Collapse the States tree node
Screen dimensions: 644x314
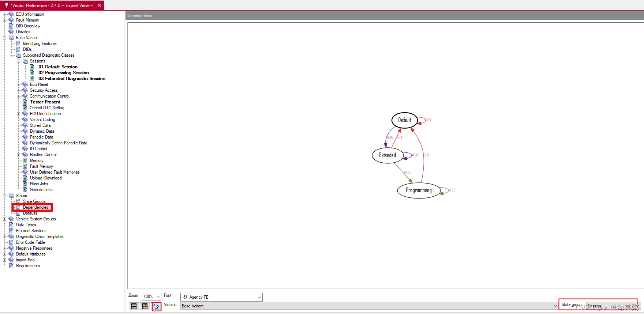click(x=5, y=196)
